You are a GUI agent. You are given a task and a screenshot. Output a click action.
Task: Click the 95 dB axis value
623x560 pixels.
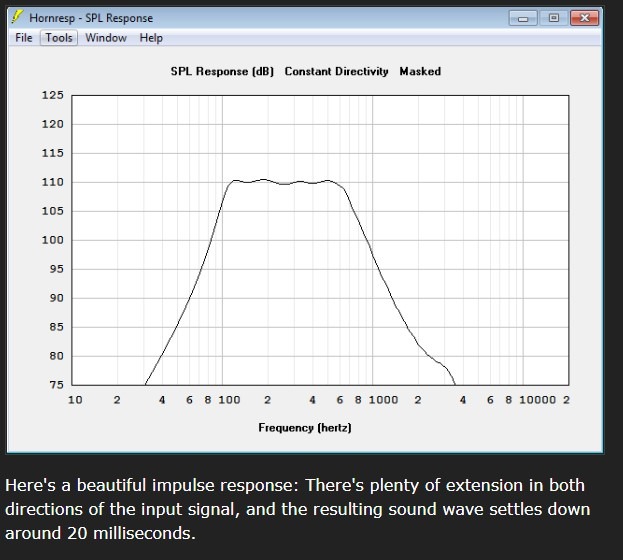point(56,269)
